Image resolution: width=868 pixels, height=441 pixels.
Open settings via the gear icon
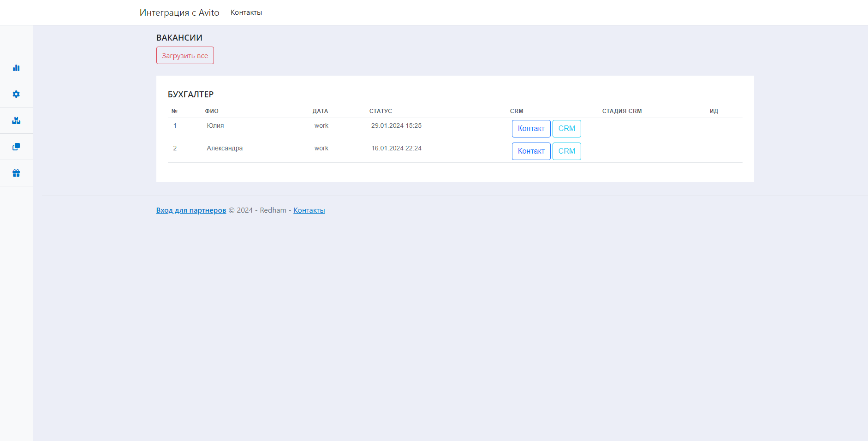pyautogui.click(x=16, y=94)
